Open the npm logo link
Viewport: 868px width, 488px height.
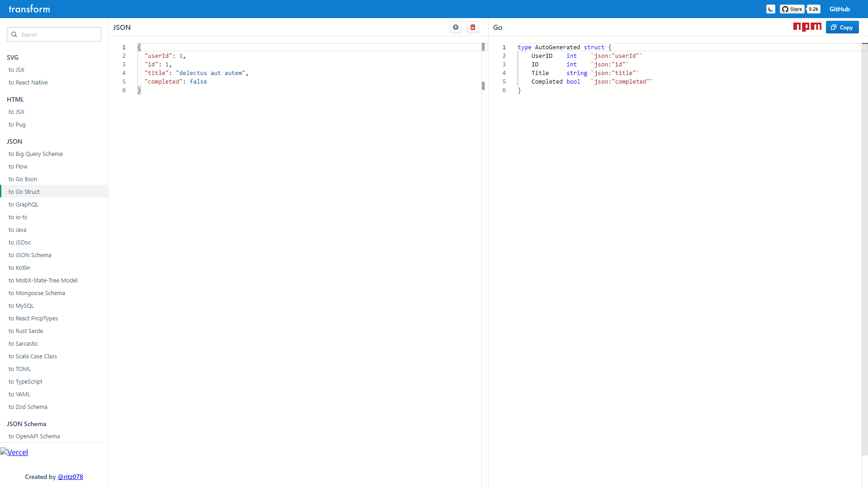(x=807, y=27)
